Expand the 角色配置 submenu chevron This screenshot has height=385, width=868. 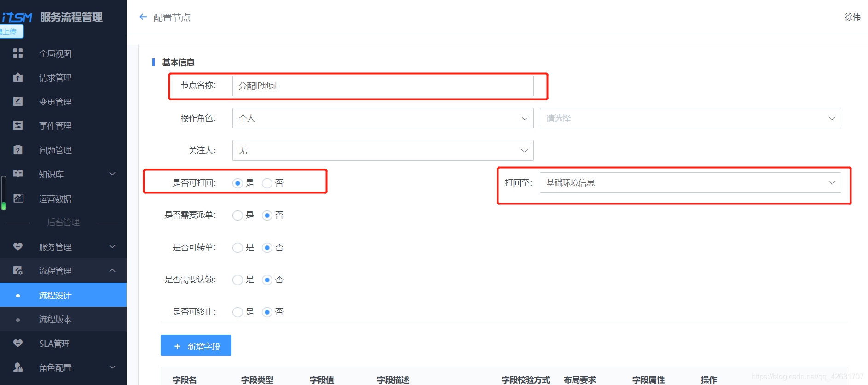[112, 367]
